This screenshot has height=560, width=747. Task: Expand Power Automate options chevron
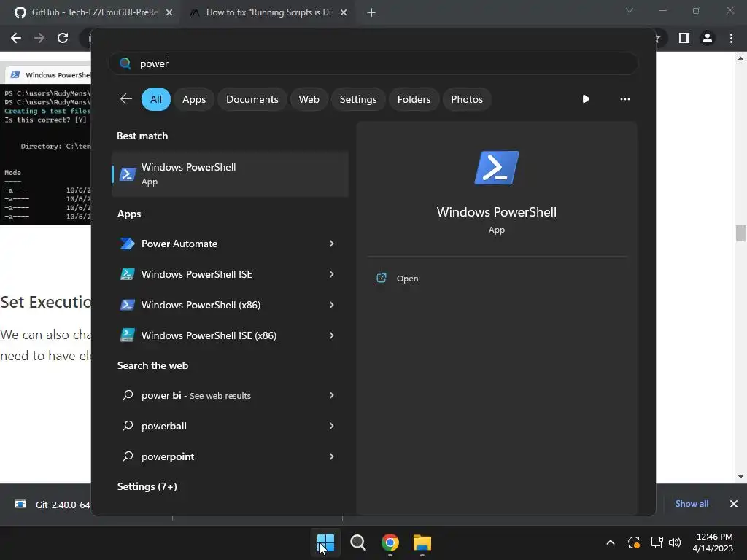point(332,244)
